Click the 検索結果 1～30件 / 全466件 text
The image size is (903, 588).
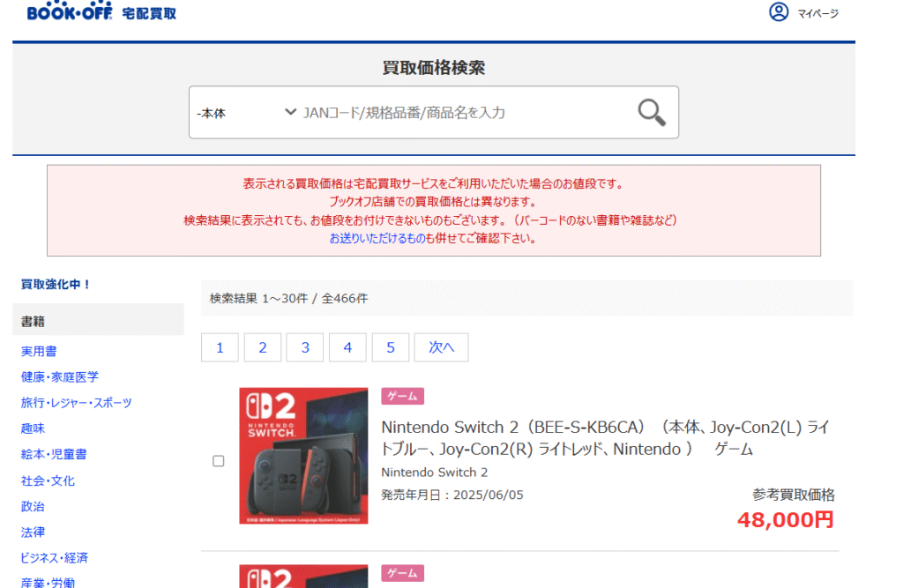(x=288, y=298)
